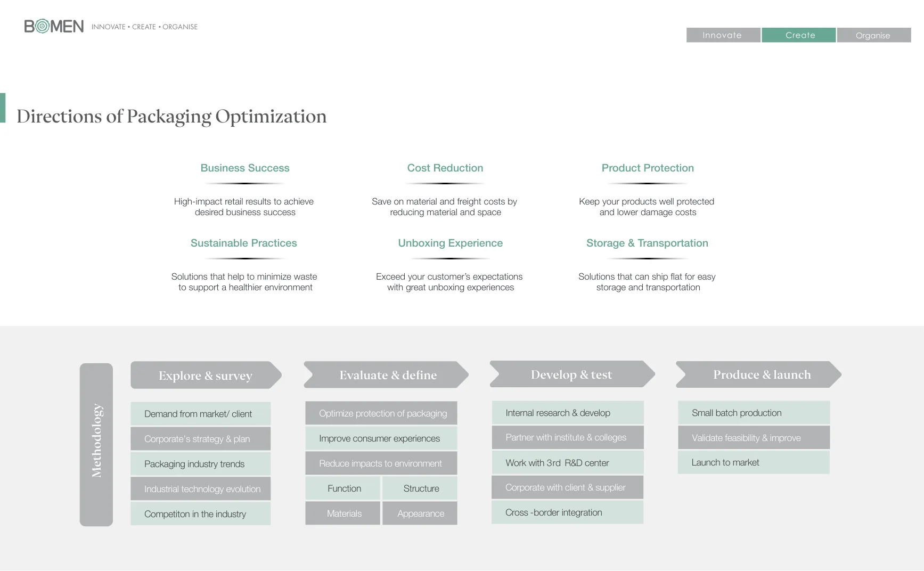The width and height of the screenshot is (924, 571).
Task: Select the Produce & launch arrow
Action: [762, 374]
